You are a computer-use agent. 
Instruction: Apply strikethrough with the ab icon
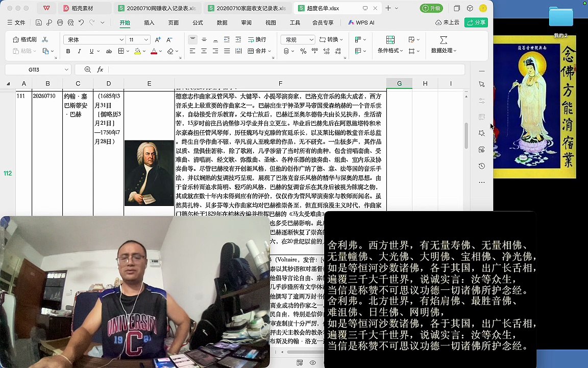pos(109,51)
